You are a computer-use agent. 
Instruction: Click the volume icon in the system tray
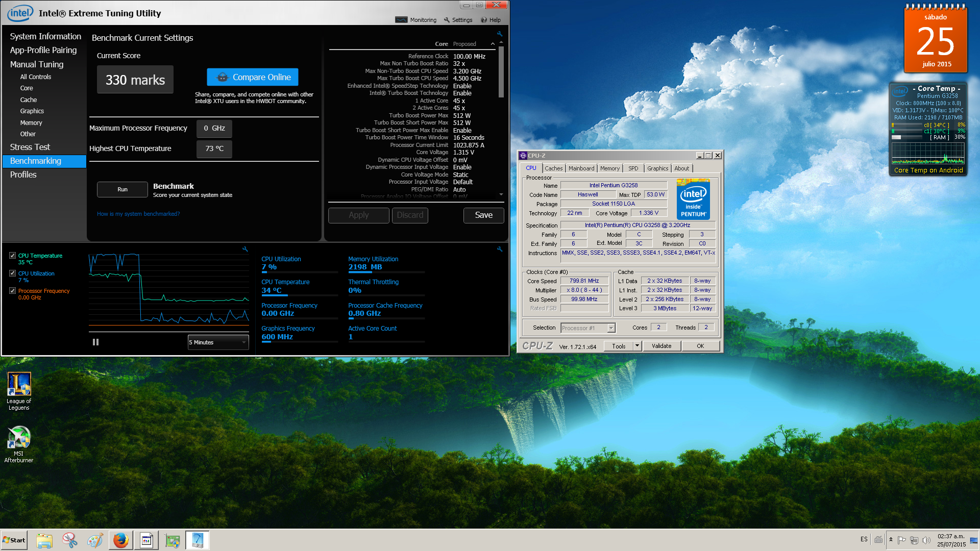[926, 540]
